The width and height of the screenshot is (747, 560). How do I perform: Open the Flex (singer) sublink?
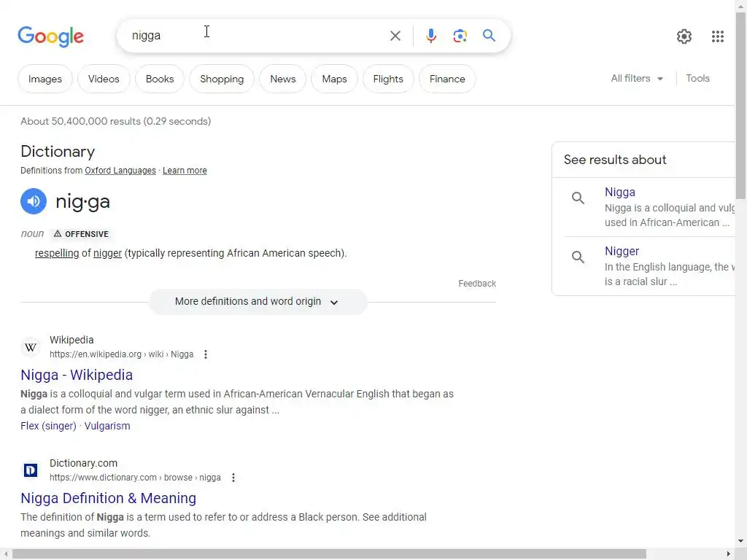[x=48, y=426]
